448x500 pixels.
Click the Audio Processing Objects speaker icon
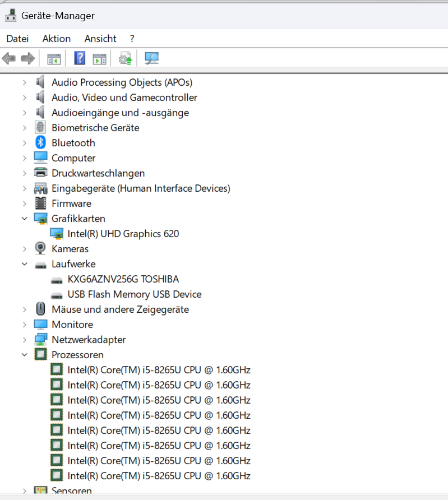[x=40, y=82]
